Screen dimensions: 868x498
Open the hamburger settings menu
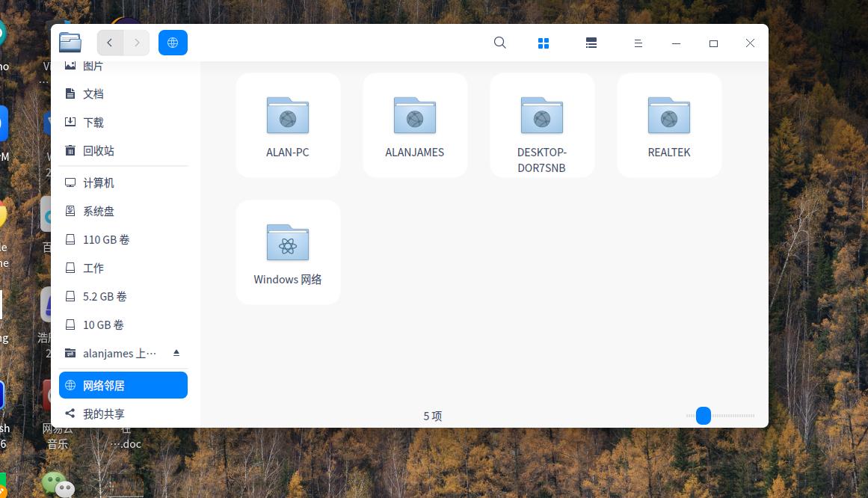(638, 43)
